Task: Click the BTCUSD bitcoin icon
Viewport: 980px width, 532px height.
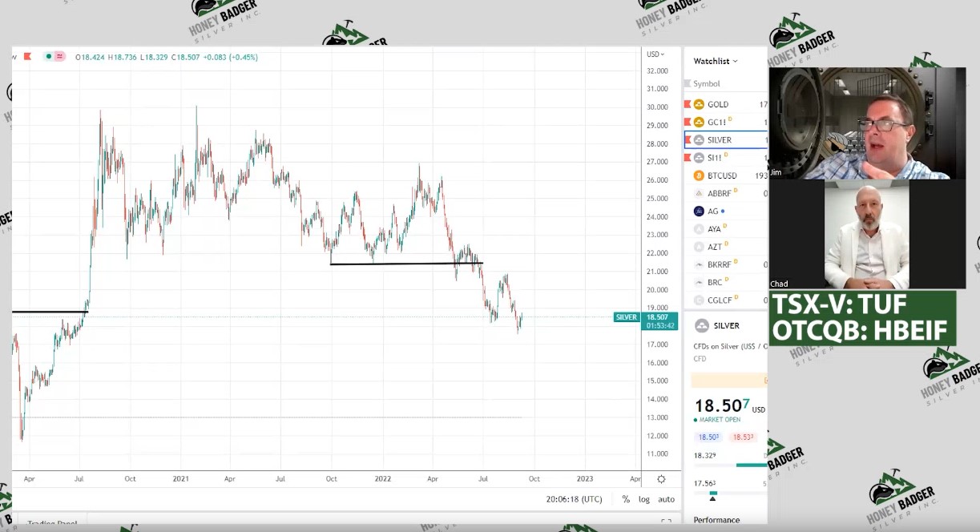Action: click(699, 175)
